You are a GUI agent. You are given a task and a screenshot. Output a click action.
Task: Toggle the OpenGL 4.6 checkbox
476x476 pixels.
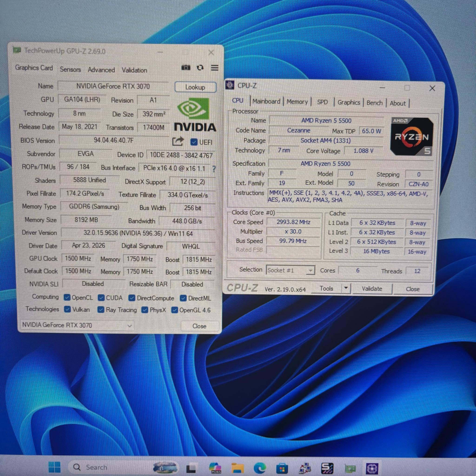click(x=175, y=310)
